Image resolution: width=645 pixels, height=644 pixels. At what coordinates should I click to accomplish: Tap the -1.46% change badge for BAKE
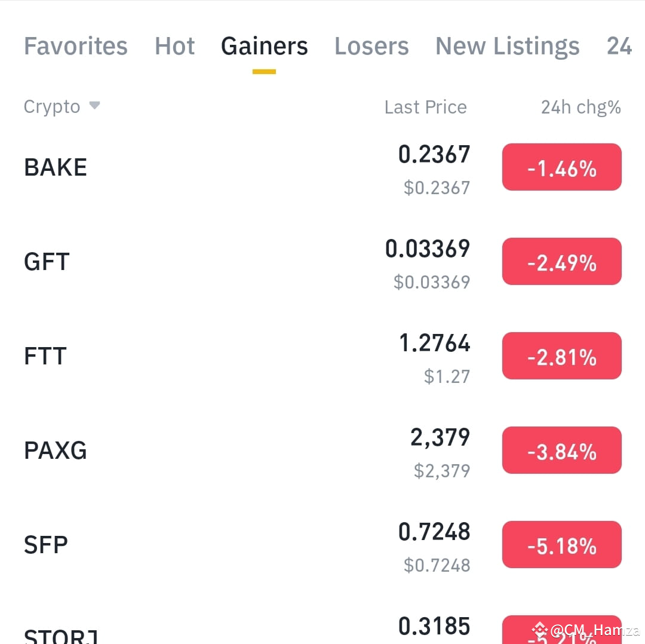pos(561,167)
